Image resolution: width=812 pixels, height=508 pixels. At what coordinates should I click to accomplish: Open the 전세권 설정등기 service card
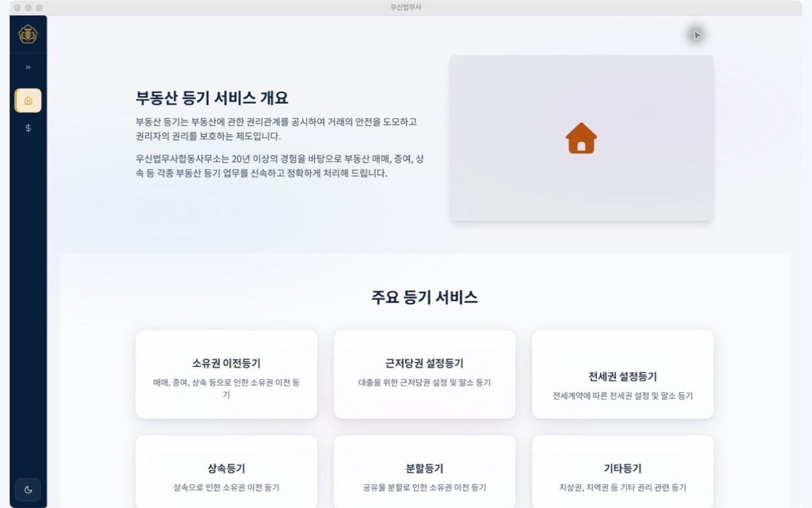click(x=623, y=374)
